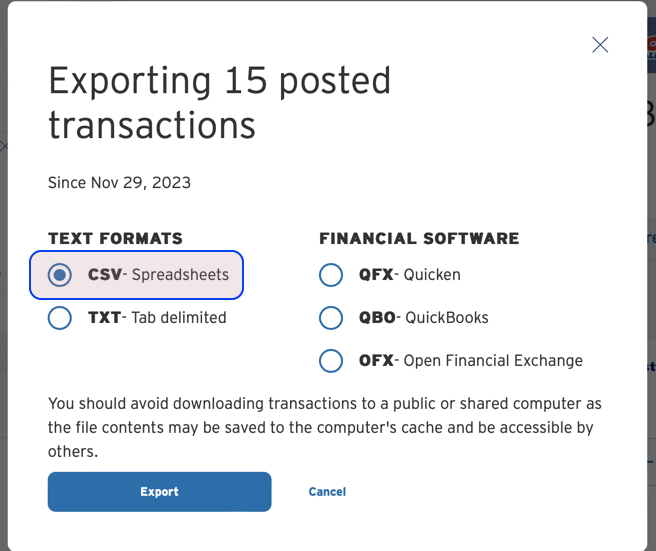The image size is (656, 551).
Task: Click the Open Financial Exchange label
Action: 495,361
